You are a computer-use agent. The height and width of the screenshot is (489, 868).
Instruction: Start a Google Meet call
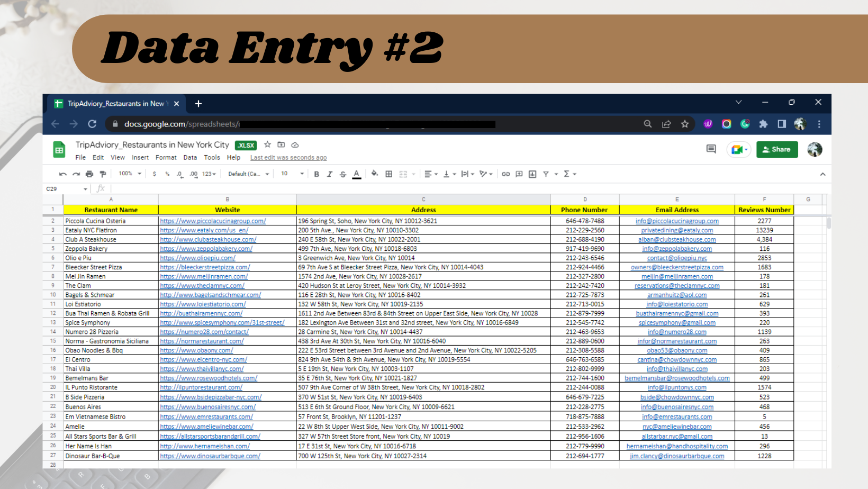[739, 150]
